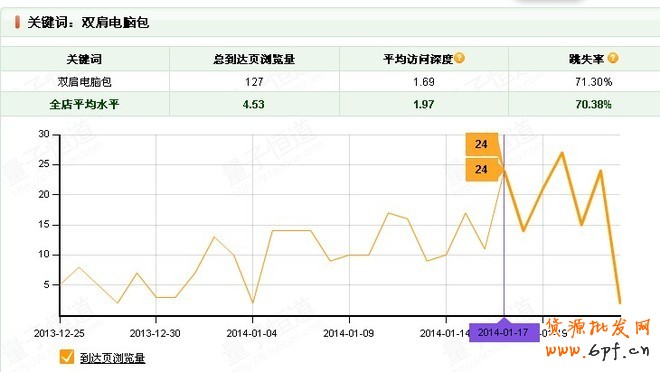Click the purple 2014-01-17 date marker
The width and height of the screenshot is (660, 372).
tap(504, 332)
